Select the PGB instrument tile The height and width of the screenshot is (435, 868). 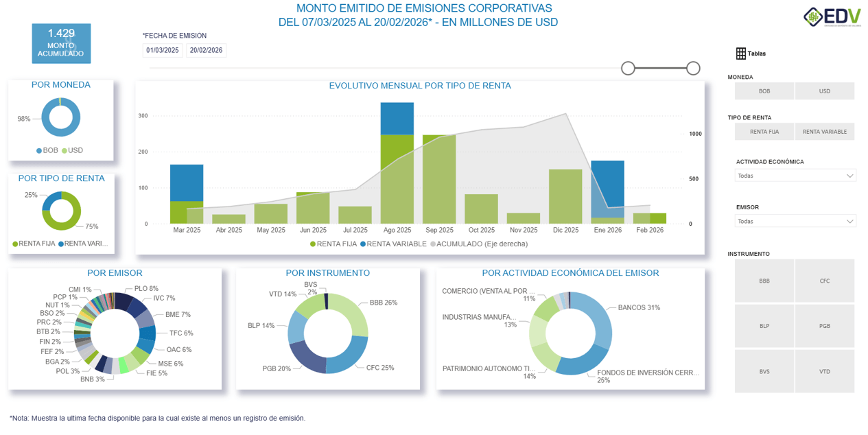pos(824,326)
